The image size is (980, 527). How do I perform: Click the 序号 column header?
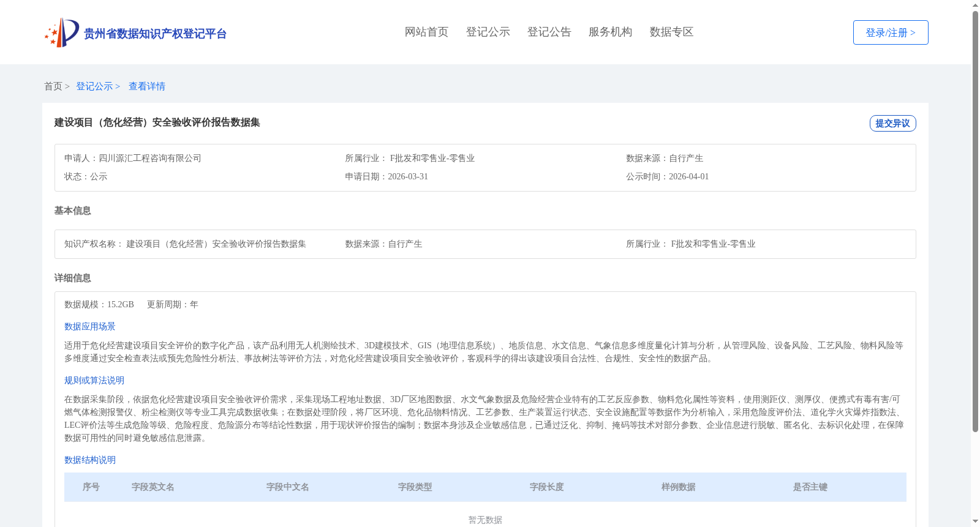coord(91,487)
